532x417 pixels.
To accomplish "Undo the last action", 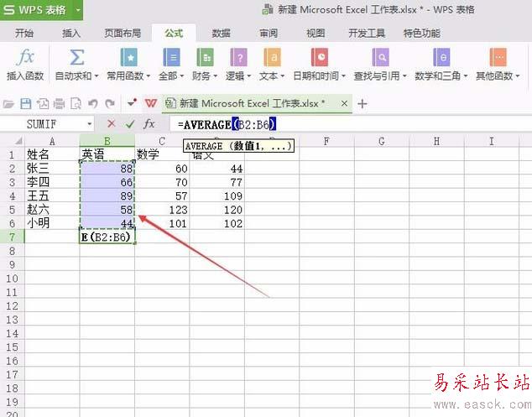I will tap(92, 103).
